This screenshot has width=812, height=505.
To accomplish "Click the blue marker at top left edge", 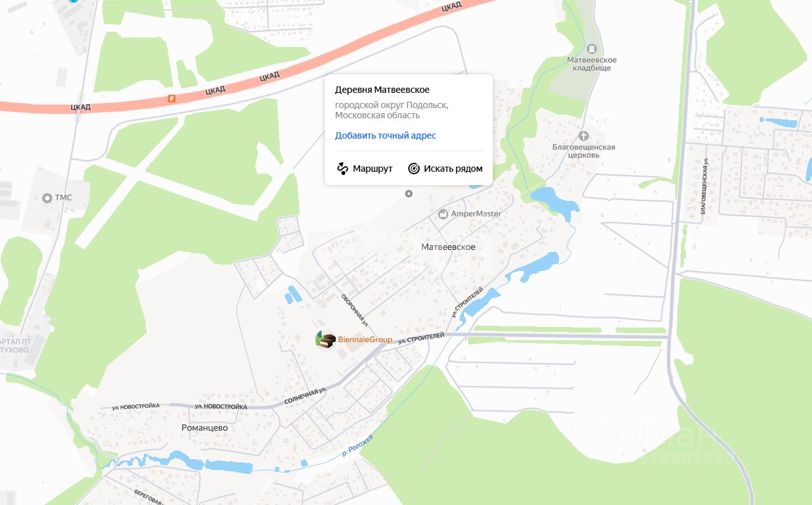I will [x=74, y=1].
